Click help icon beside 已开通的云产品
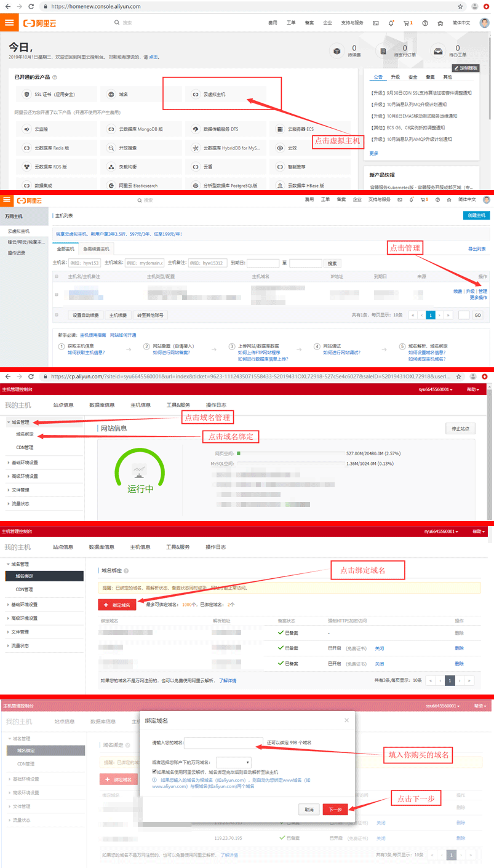This screenshot has width=494, height=868. coord(55,78)
